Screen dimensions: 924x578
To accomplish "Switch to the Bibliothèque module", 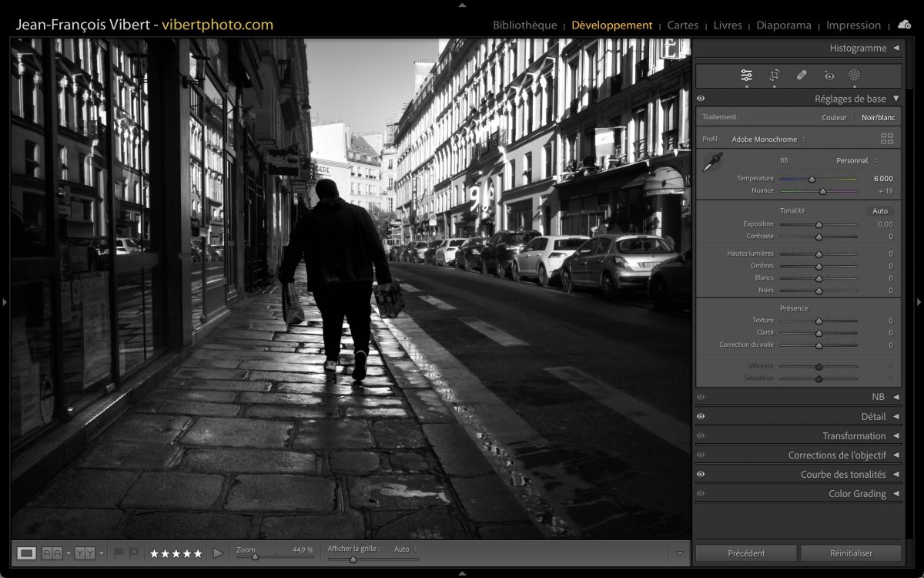I will (524, 25).
